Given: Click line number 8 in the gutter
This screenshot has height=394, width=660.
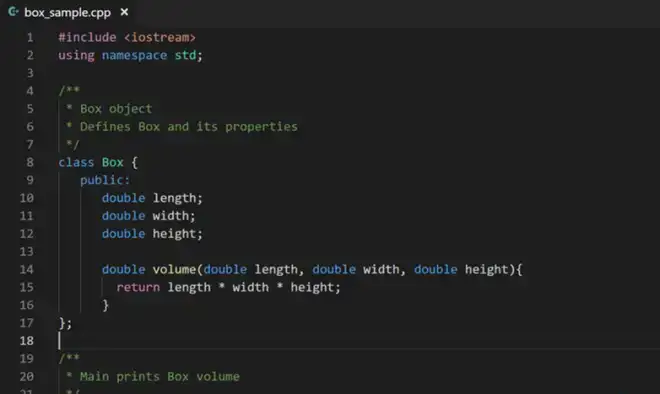Looking at the screenshot, I should coord(30,162).
